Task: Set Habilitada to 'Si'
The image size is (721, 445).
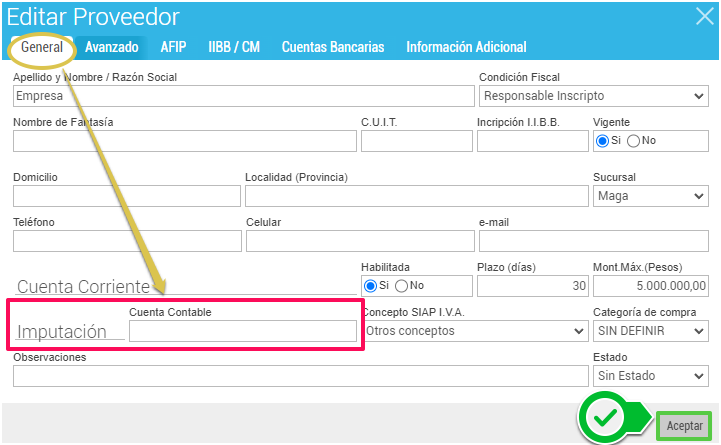Action: pos(371,286)
